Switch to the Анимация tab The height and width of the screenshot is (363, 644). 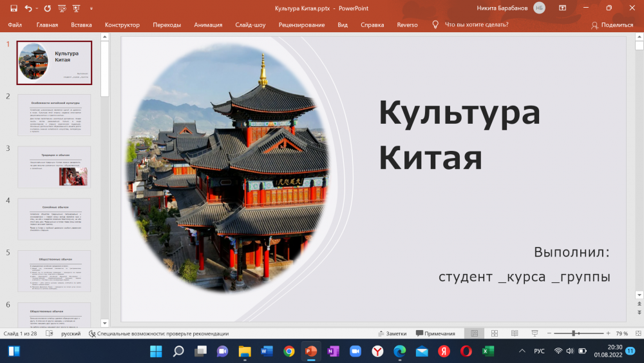point(208,25)
